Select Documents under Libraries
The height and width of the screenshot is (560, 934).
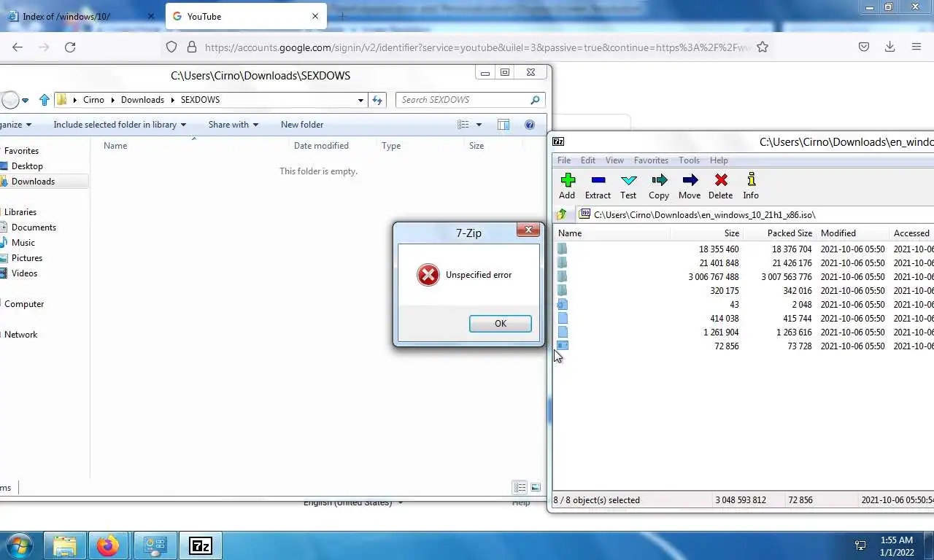[x=34, y=227]
